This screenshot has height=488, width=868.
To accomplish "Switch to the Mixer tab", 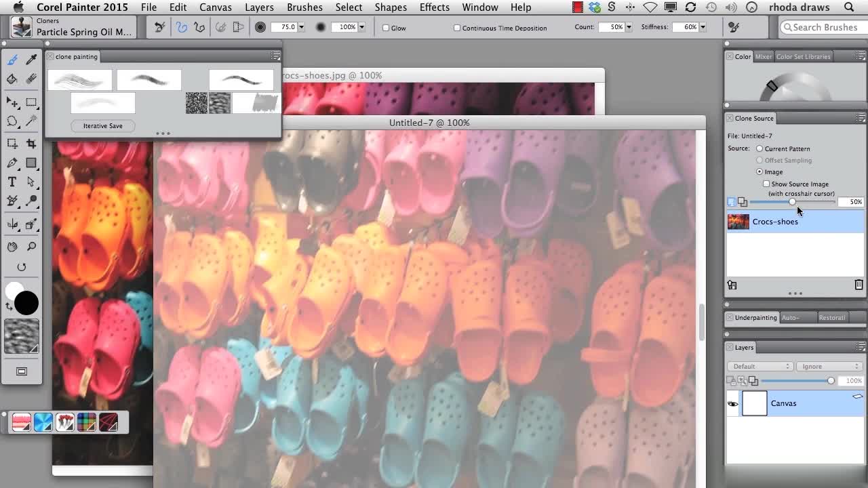I will (x=764, y=56).
